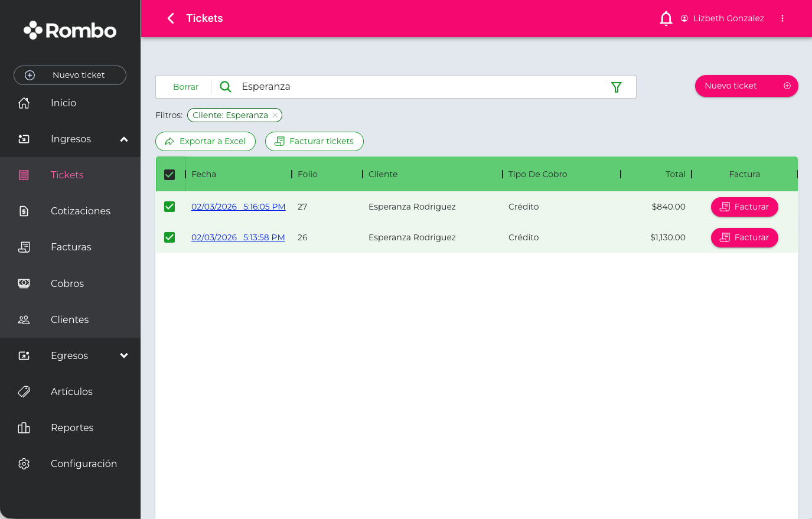The image size is (812, 519).
Task: Go to Clientes in sidebar
Action: pyautogui.click(x=70, y=319)
